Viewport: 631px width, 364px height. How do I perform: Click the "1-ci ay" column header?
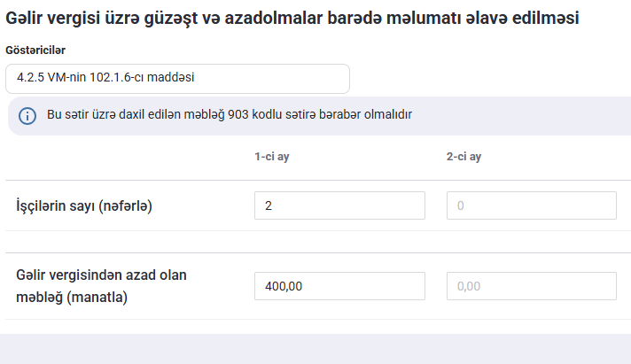[x=272, y=157]
